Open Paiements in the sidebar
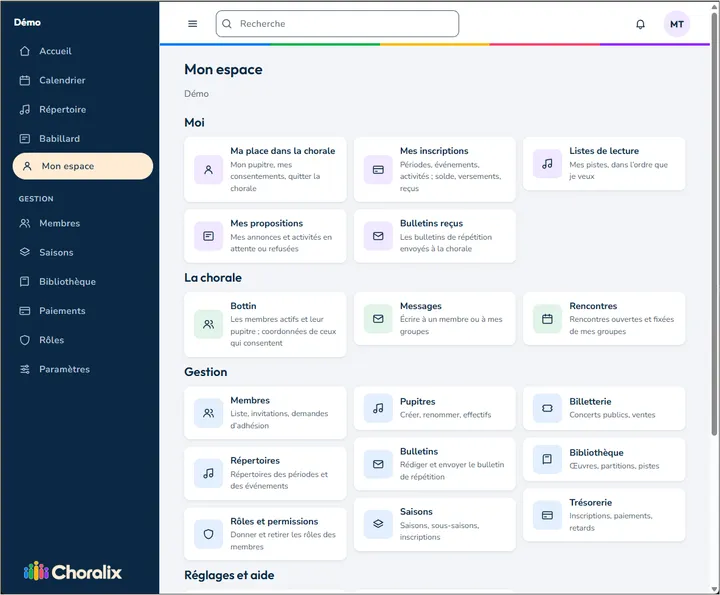The height and width of the screenshot is (595, 720). (x=62, y=311)
